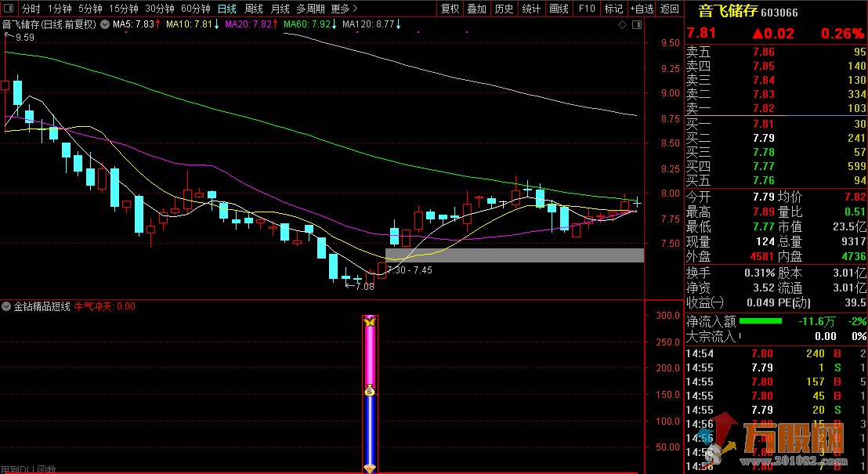Toggle the left panel icon beside 分时
Screen dimensions: 868x474
9,9
